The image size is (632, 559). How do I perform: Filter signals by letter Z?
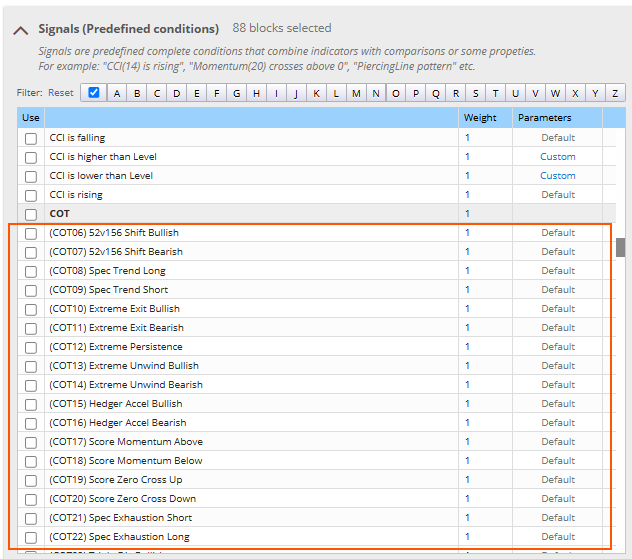tap(615, 94)
